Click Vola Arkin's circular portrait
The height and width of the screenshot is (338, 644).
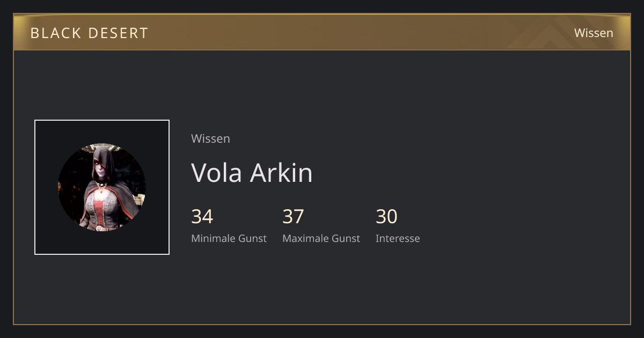[x=102, y=187]
